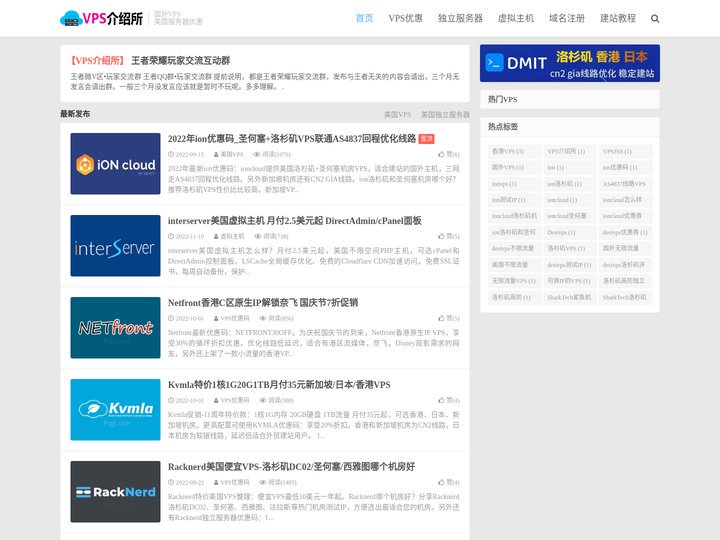Open the Racknerd美国便宜VPS article title

coord(291,467)
